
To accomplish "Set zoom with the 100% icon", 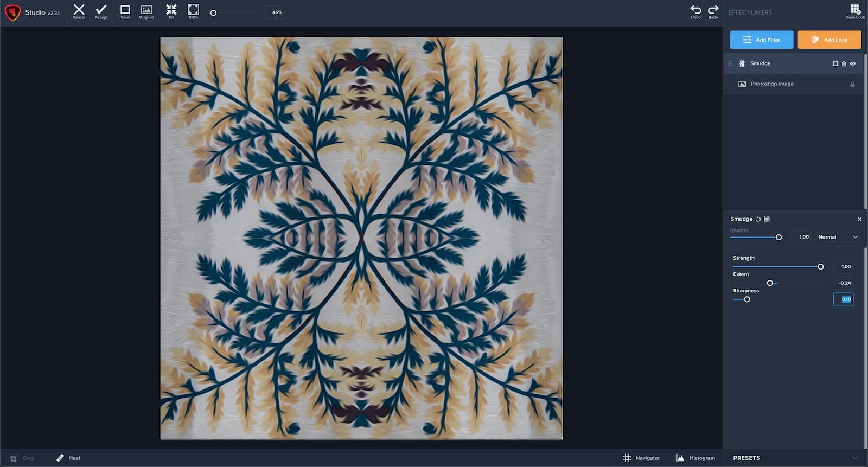I will click(x=193, y=10).
